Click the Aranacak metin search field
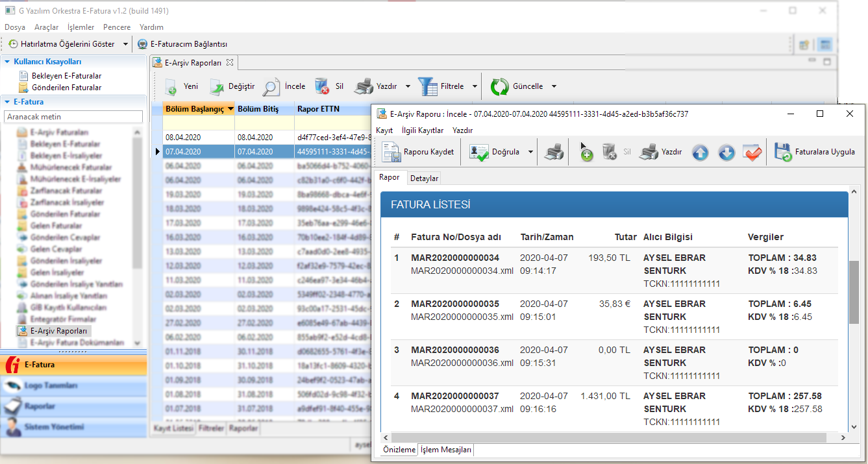The width and height of the screenshot is (868, 464). pos(73,117)
